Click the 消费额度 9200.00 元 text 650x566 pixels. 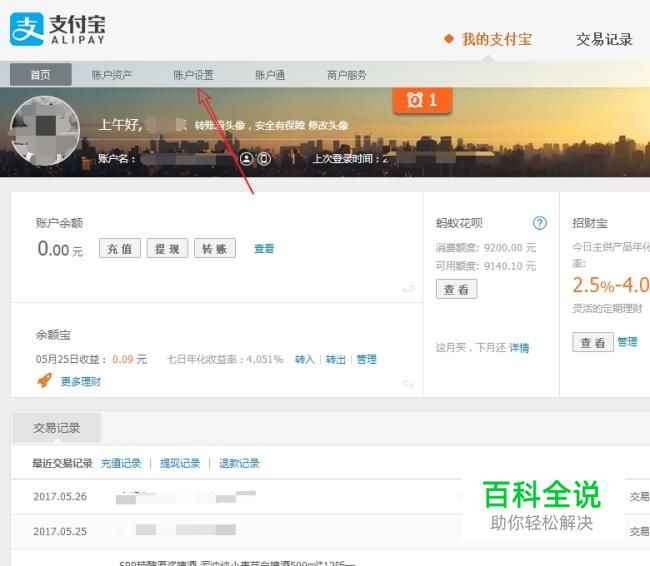coord(486,248)
